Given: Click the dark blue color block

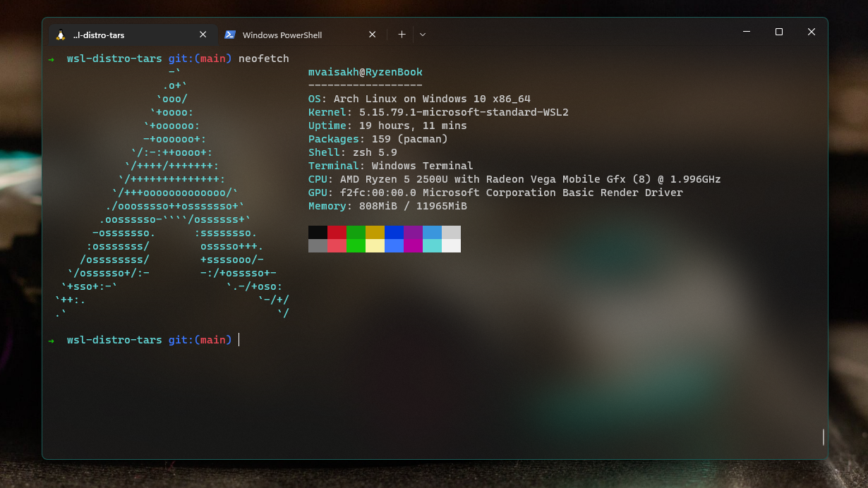Looking at the screenshot, I should point(394,233).
